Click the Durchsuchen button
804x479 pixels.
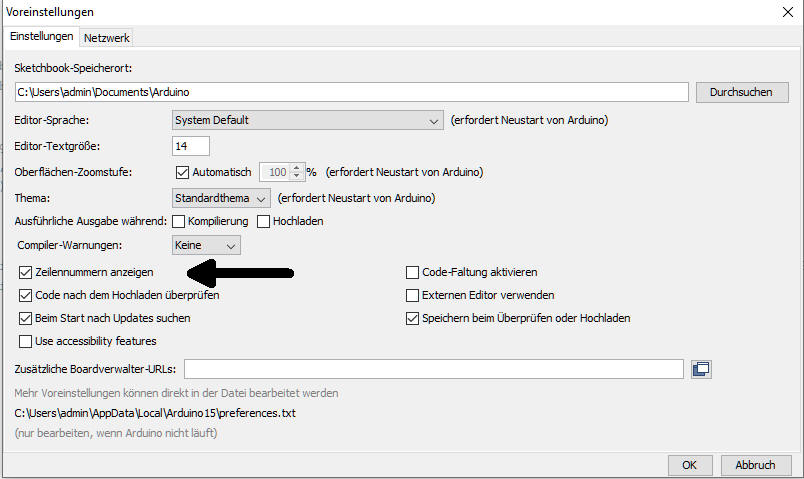[742, 92]
